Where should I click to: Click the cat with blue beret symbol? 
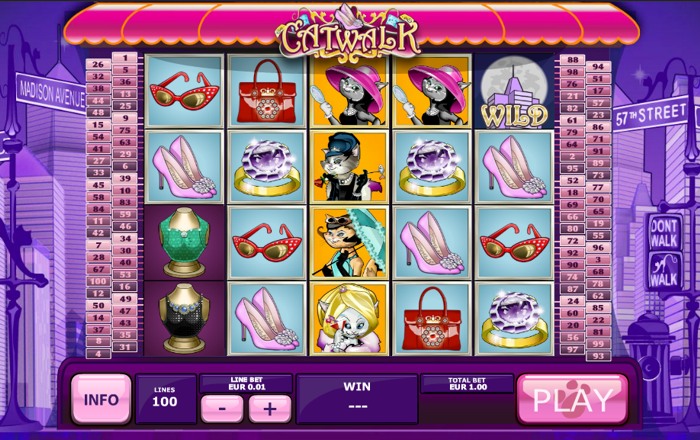click(349, 167)
